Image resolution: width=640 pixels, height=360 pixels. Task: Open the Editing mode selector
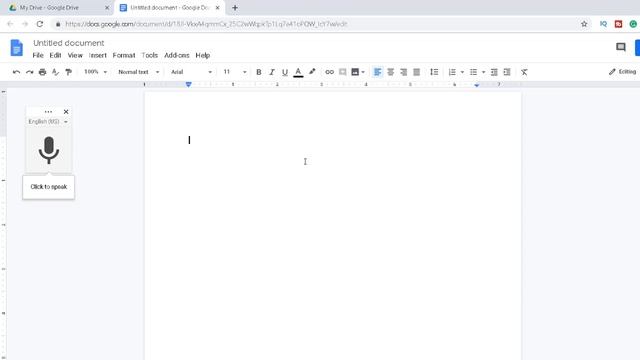tap(622, 72)
